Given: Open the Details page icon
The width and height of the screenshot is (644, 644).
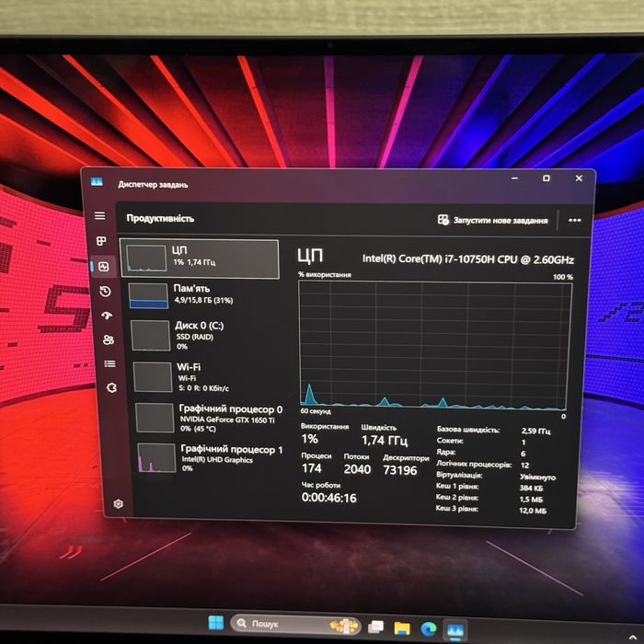Looking at the screenshot, I should [x=109, y=363].
